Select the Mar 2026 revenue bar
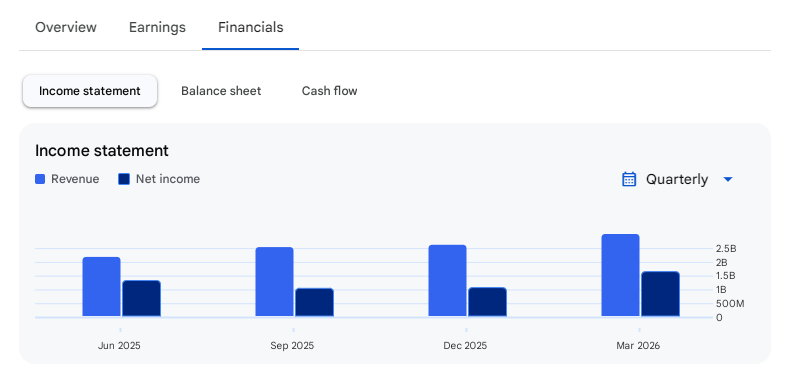This screenshot has width=790, height=387. coord(621,275)
